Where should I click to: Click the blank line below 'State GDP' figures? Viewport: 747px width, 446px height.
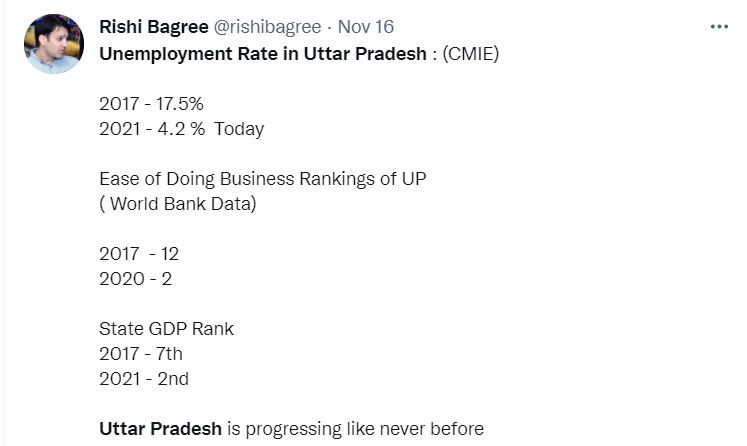click(x=200, y=404)
